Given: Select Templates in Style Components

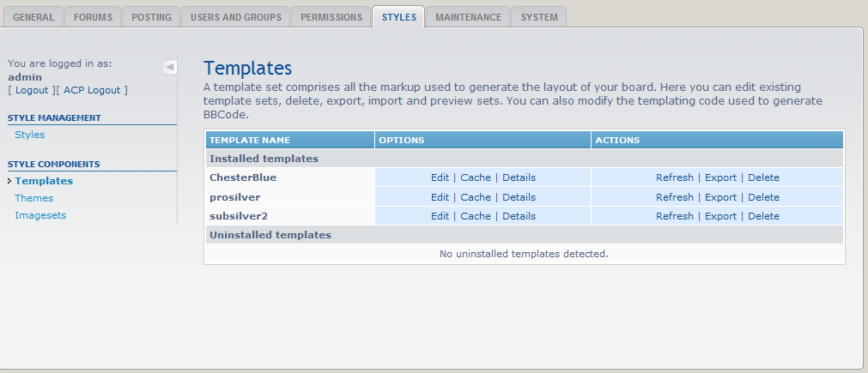Looking at the screenshot, I should tap(44, 181).
